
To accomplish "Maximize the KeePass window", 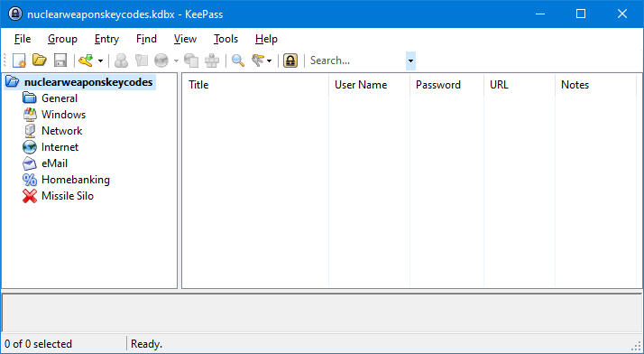I will pos(581,14).
